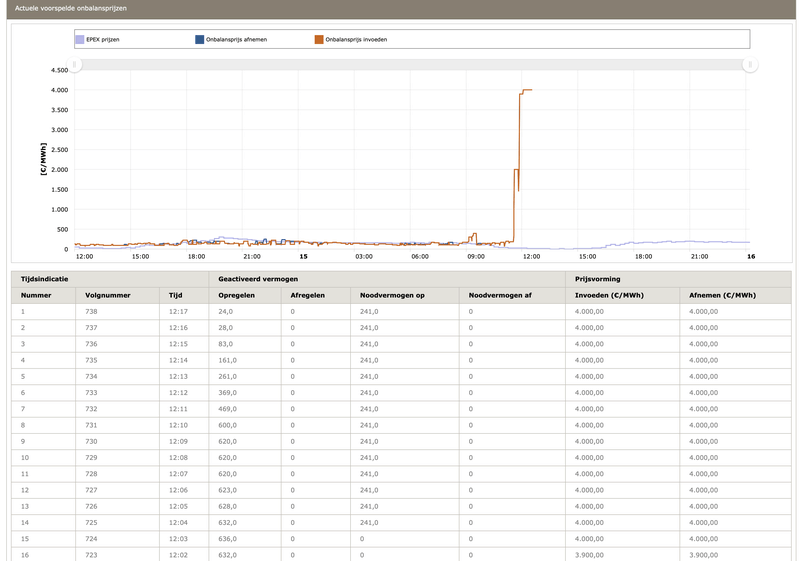Click the Tijd column header
Image resolution: width=800 pixels, height=561 pixels.
[176, 295]
